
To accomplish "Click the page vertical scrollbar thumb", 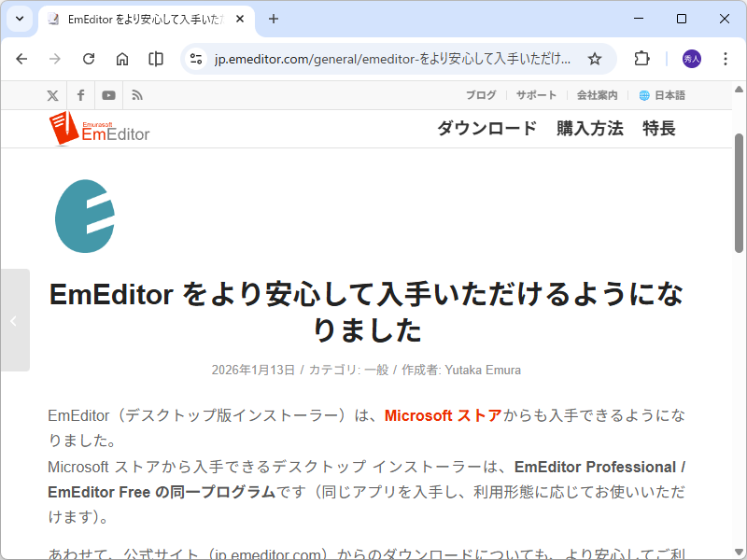I will pyautogui.click(x=739, y=193).
